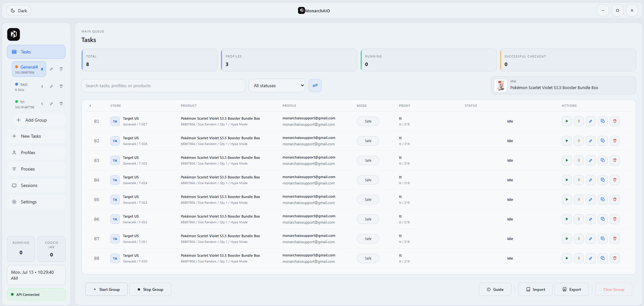644x306 pixels.
Task: Click Start Group button
Action: (x=106, y=289)
